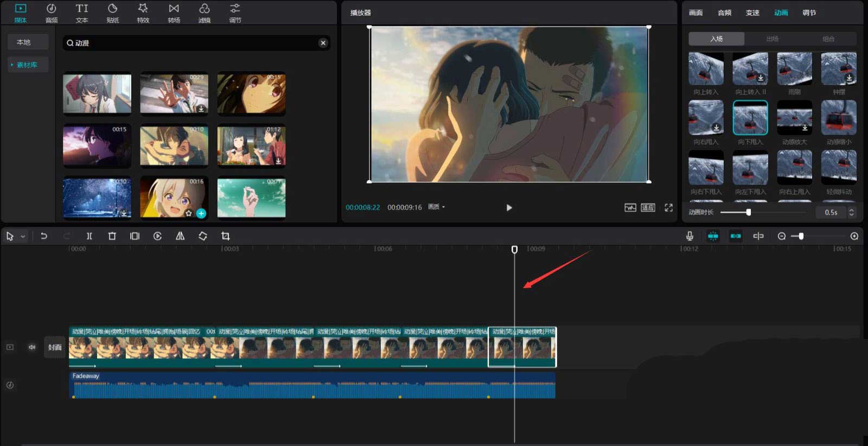Select the 01:12 dining scene clip
Image resolution: width=868 pixels, height=446 pixels.
click(251, 146)
